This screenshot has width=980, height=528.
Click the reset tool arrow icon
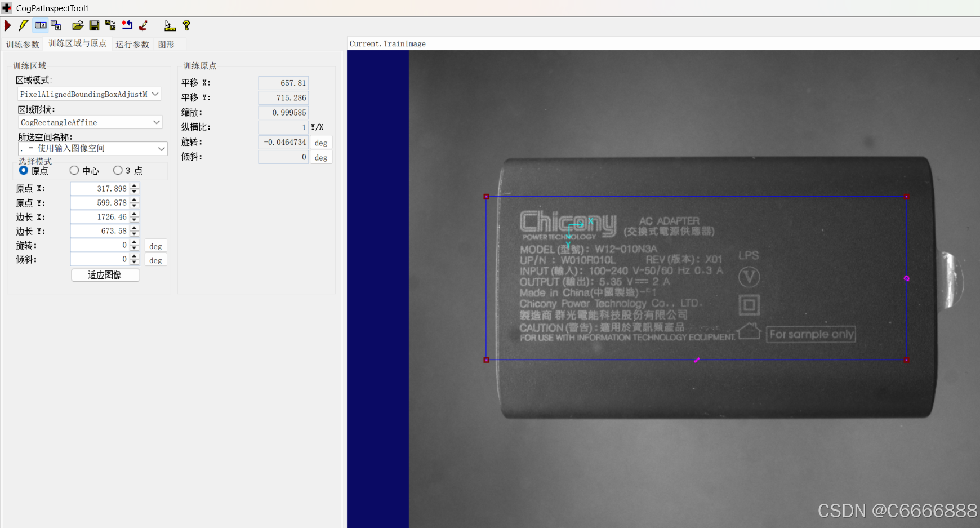click(x=127, y=25)
